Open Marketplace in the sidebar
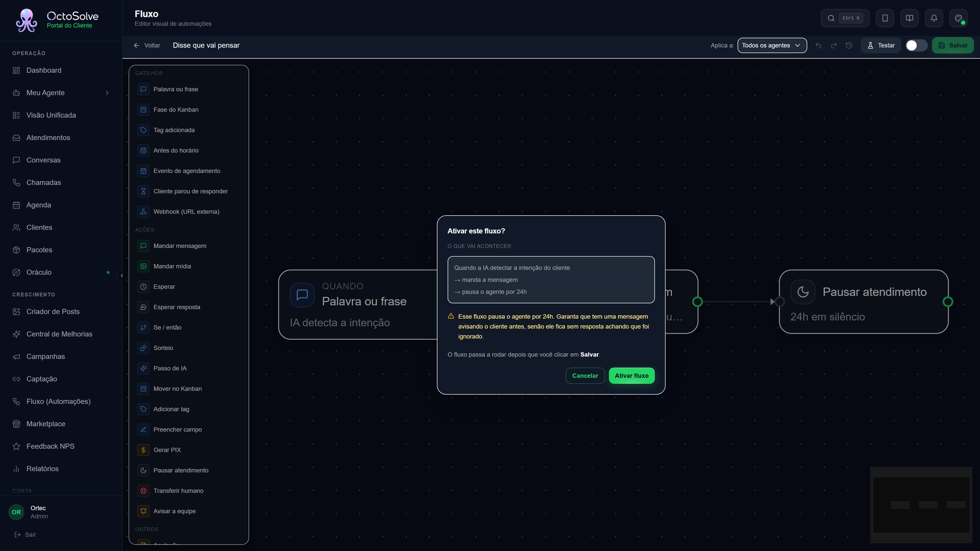 click(x=61, y=424)
